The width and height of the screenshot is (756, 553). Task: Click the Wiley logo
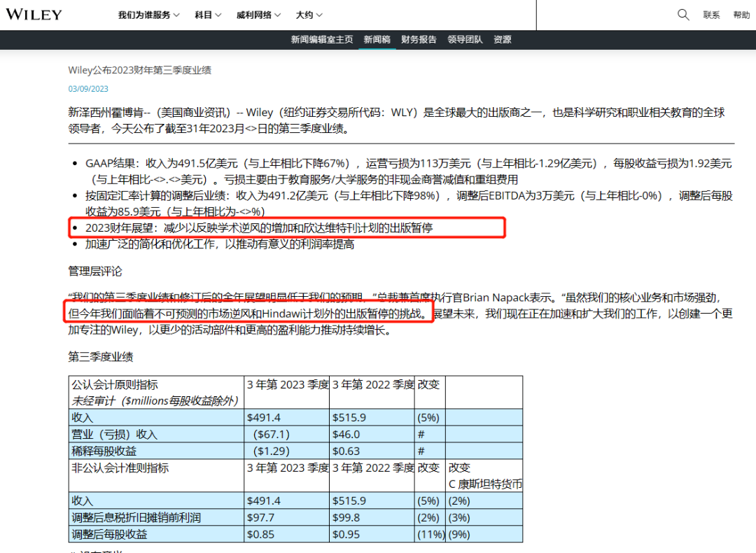34,15
